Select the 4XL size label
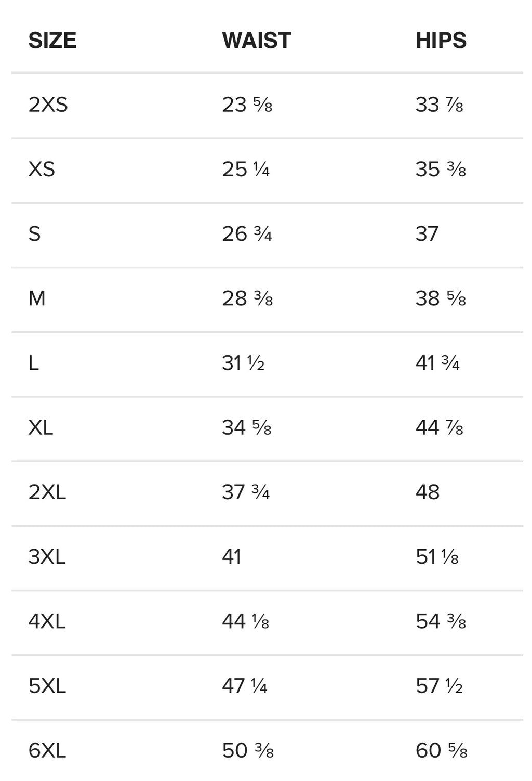This screenshot has width=532, height=781. [47, 621]
